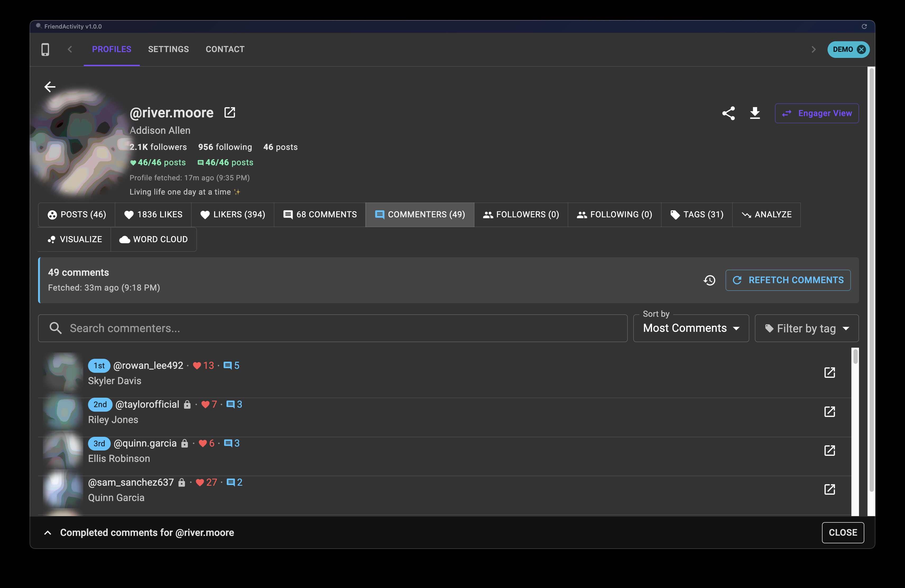Click the REFETCH COMMENTS button
905x588 pixels.
pos(788,280)
